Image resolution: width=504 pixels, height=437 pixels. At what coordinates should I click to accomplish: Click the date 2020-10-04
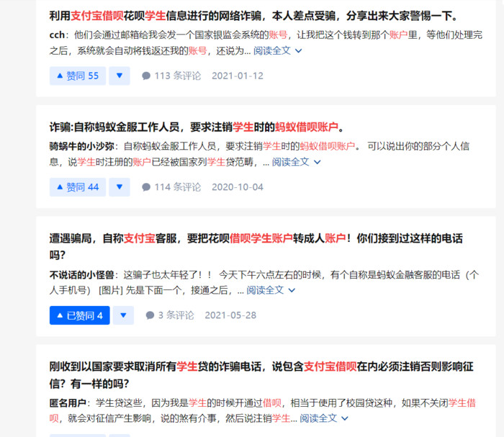pos(238,187)
